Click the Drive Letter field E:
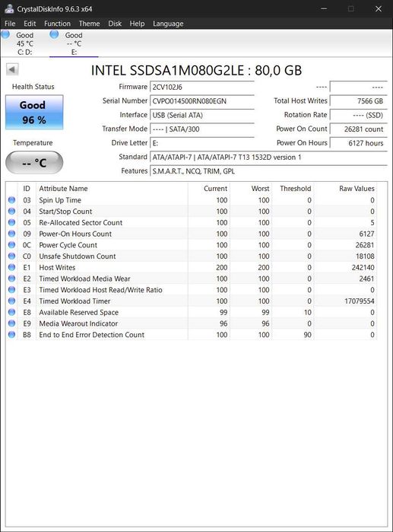The image size is (393, 532). coord(202,143)
